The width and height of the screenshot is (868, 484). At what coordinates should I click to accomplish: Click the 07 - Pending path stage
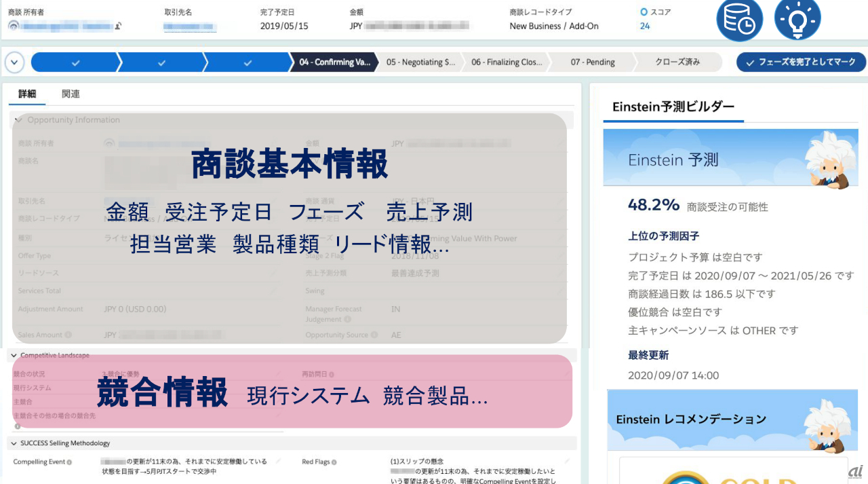[x=592, y=62]
